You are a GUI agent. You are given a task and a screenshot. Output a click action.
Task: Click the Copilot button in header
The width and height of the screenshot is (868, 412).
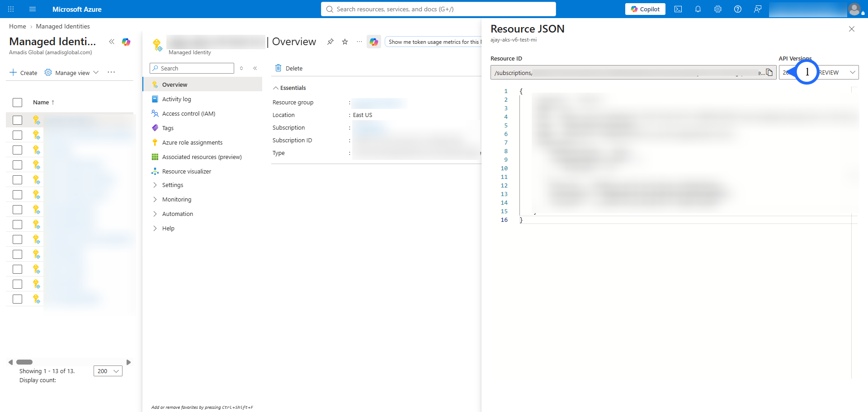coord(645,9)
